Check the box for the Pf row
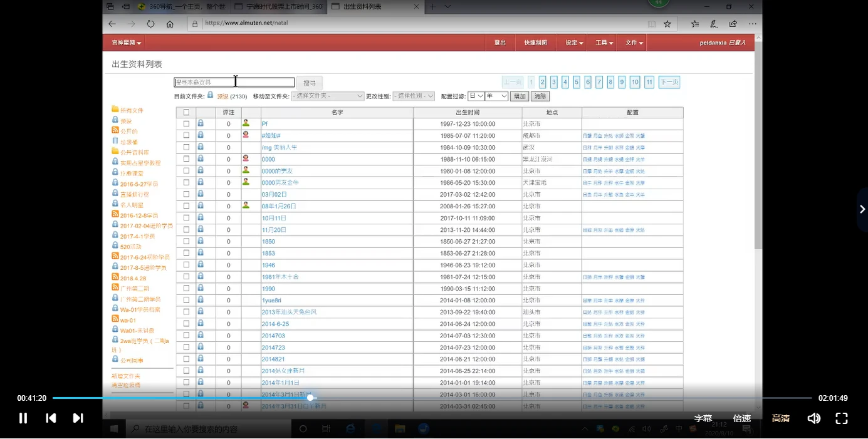Image resolution: width=868 pixels, height=439 pixels. click(186, 124)
